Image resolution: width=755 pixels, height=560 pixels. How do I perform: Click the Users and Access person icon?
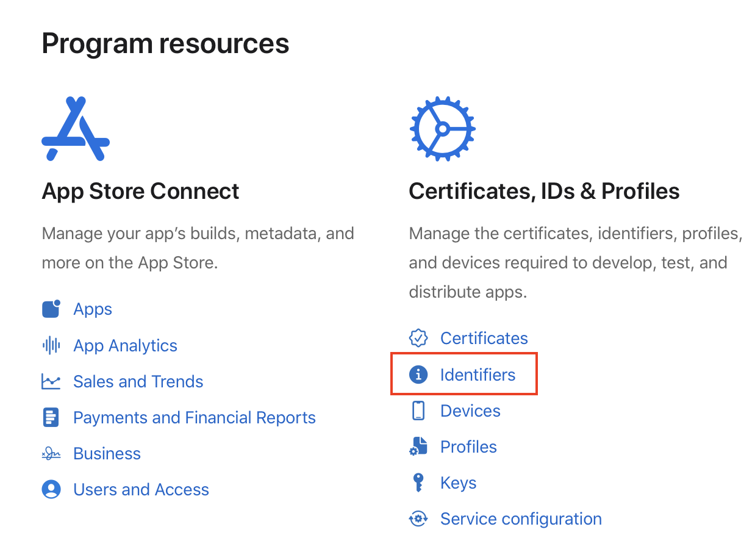[51, 489]
